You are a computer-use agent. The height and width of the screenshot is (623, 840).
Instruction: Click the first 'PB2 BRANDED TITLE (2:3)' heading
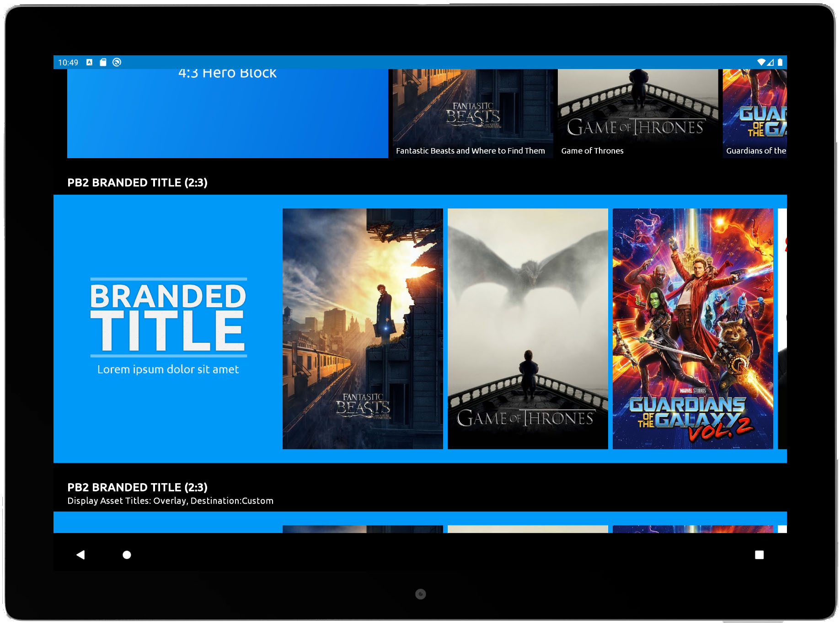click(137, 182)
